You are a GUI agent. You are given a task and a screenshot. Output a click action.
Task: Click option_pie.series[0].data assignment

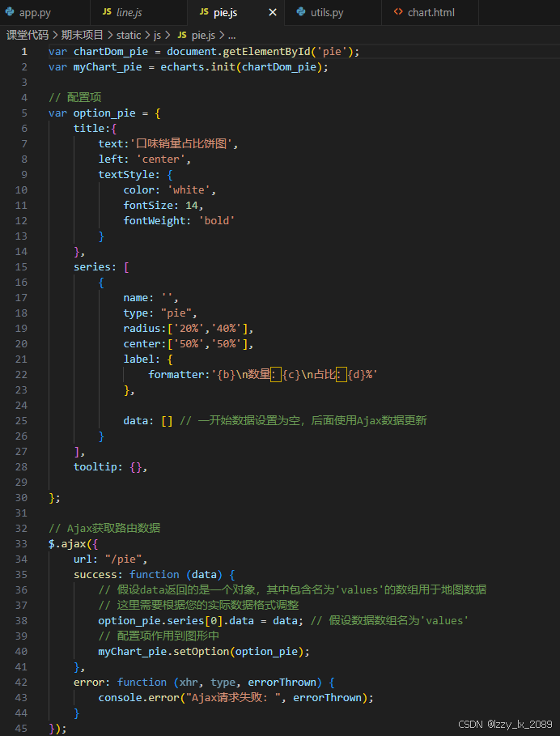coord(201,621)
